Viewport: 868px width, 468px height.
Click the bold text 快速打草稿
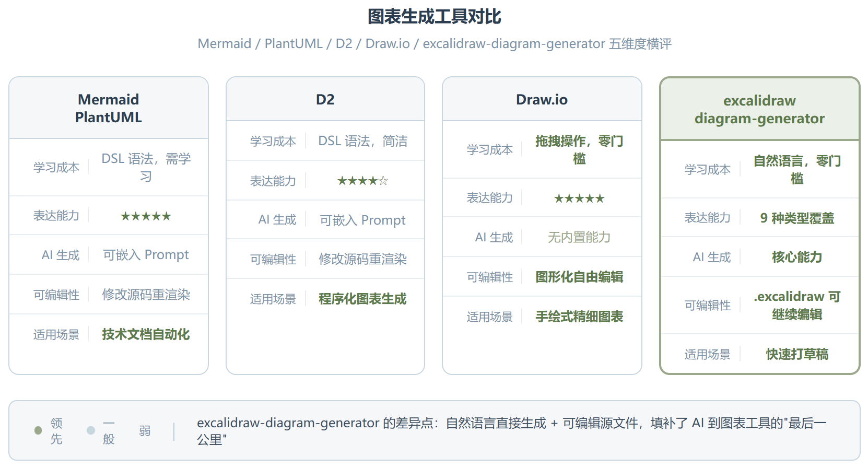click(797, 354)
